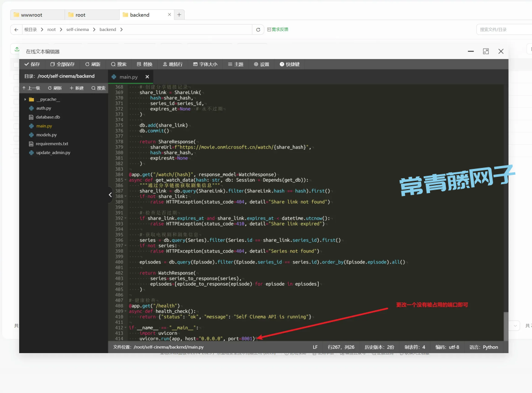
Task: Open the Theme (主题) menu
Action: pos(235,64)
